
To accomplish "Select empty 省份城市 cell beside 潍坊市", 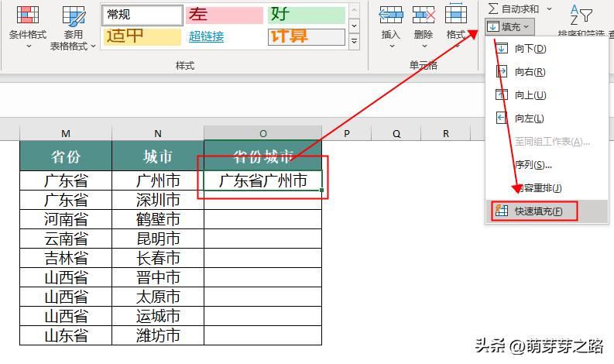I will tap(262, 335).
